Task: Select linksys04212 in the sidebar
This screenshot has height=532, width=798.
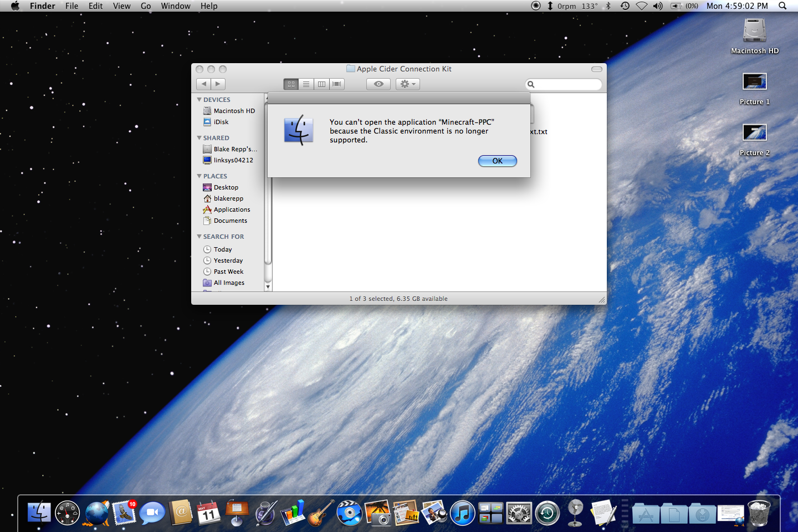Action: click(x=228, y=160)
